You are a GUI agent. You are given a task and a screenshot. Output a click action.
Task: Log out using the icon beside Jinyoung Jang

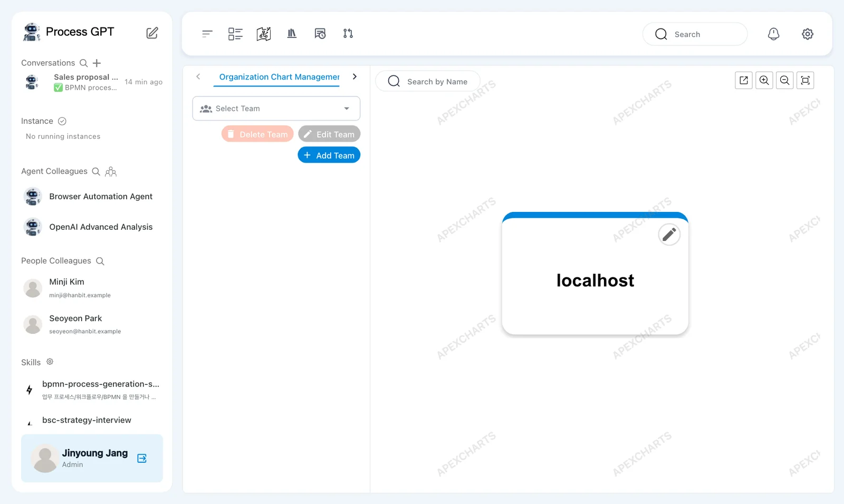142,458
